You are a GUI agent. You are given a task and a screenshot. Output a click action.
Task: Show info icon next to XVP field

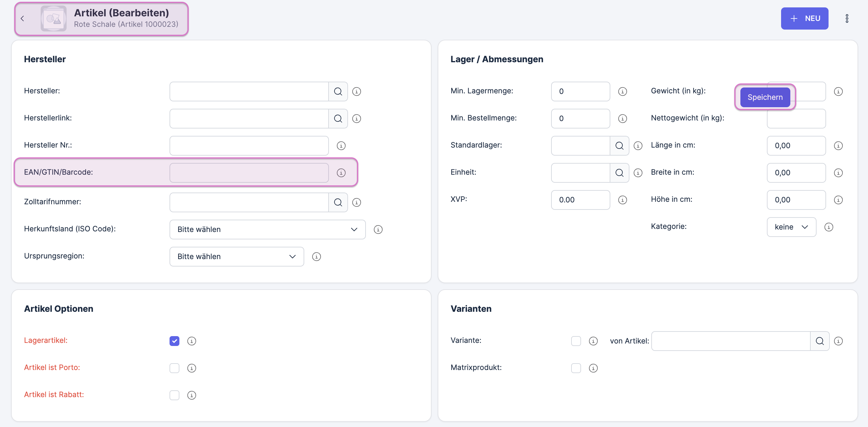[x=622, y=200]
